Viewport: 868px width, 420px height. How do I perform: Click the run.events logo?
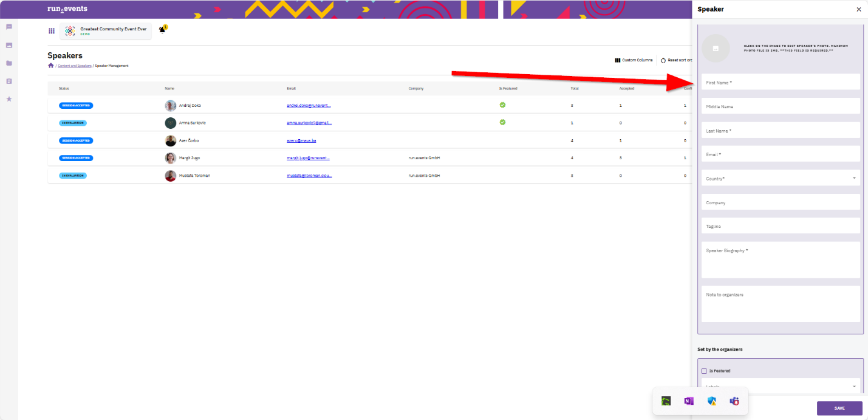point(67,9)
